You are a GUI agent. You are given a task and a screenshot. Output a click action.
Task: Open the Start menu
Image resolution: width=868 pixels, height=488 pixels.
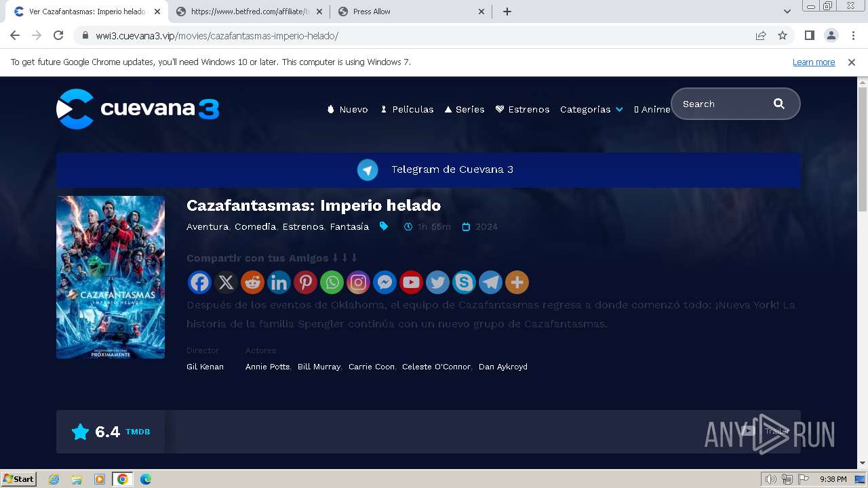[18, 479]
